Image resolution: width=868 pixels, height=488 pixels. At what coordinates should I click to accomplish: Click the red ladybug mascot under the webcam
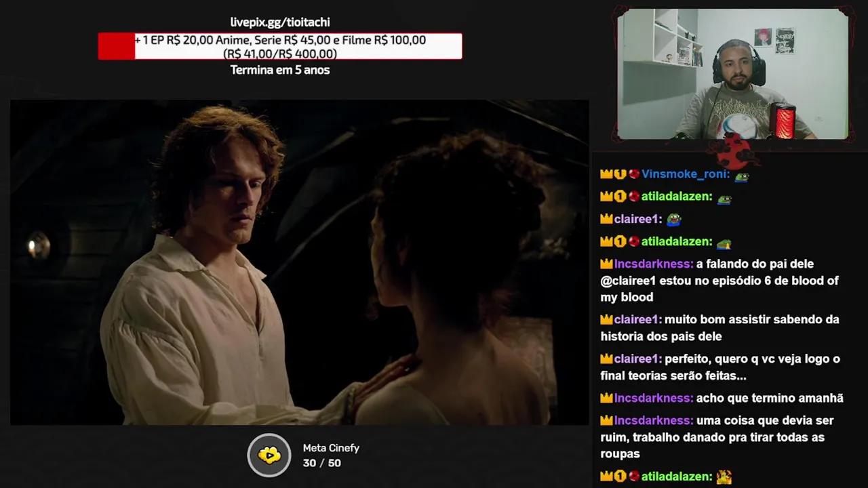(735, 150)
